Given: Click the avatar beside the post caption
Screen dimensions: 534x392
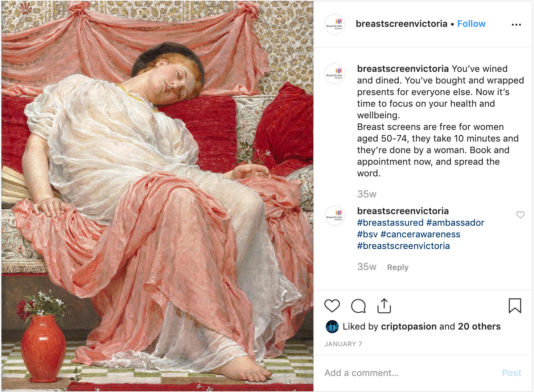Looking at the screenshot, I should point(334,74).
